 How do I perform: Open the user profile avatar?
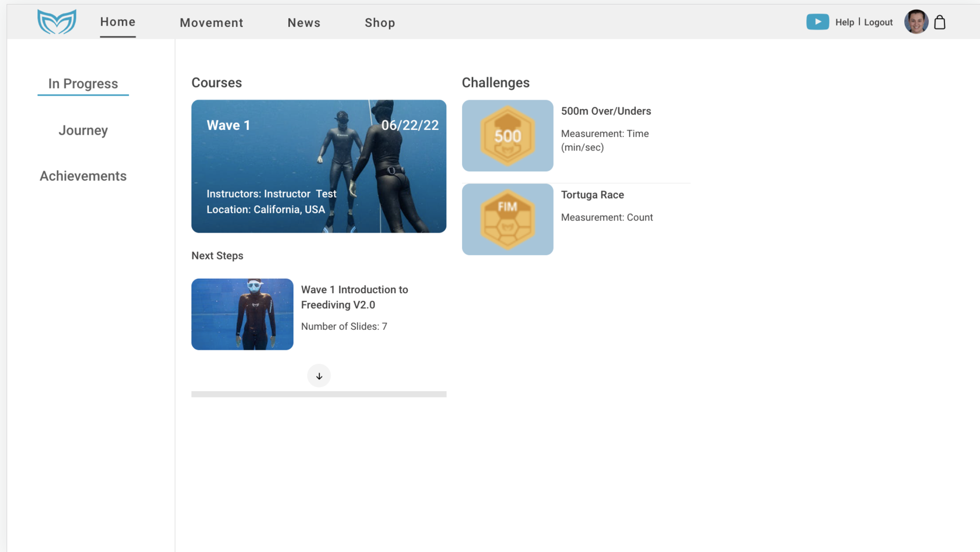(916, 22)
